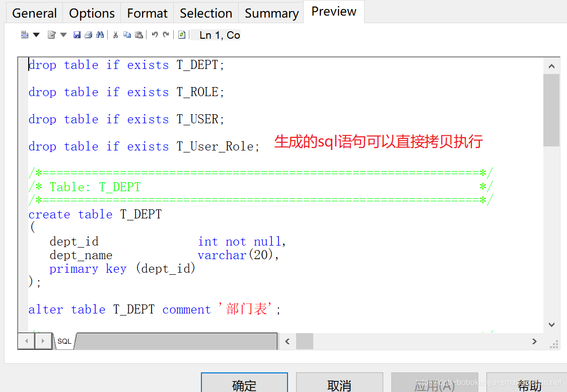Click line 'drop table if exists T_User_Role;'
The height and width of the screenshot is (392, 567).
coord(144,146)
